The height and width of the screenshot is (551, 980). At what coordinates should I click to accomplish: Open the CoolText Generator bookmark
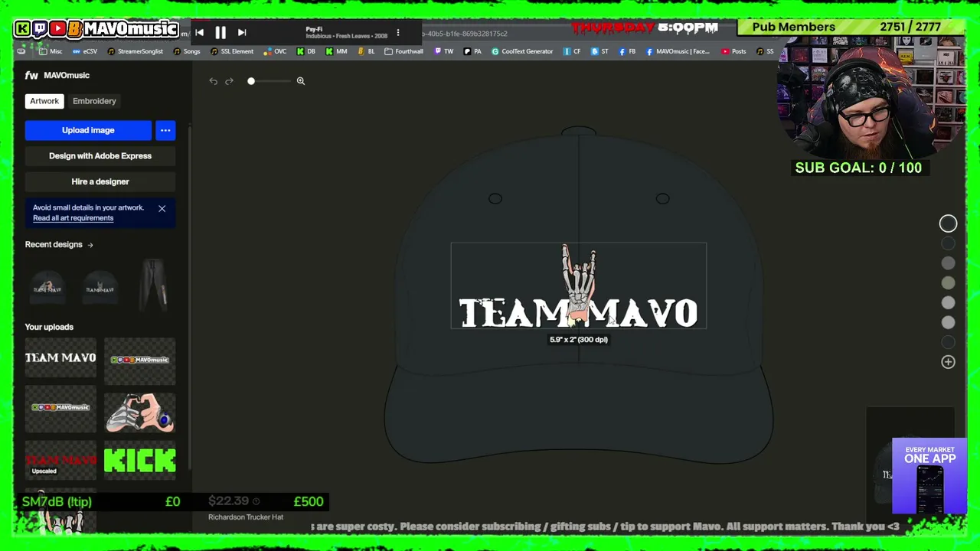(x=522, y=52)
